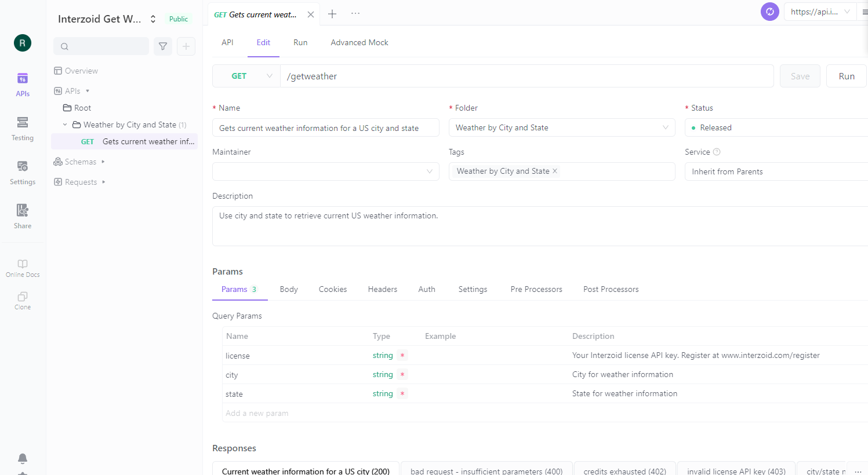Click the Description text area

pos(540,226)
